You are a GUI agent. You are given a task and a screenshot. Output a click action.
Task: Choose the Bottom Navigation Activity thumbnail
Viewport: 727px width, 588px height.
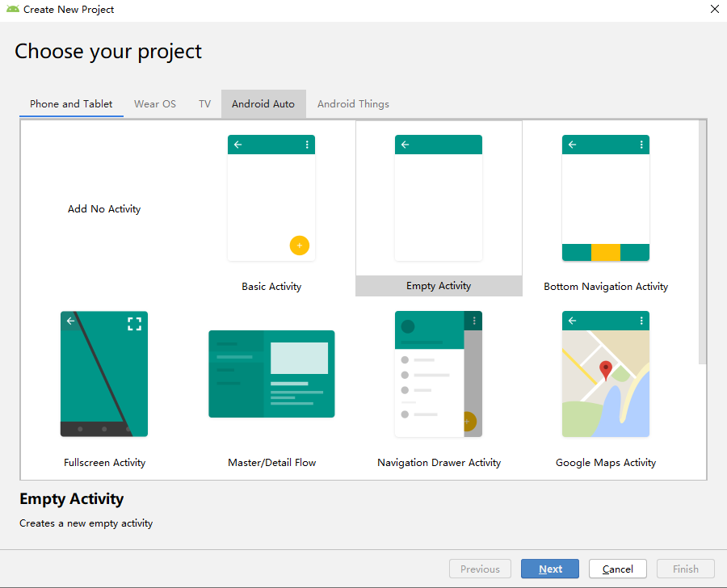click(606, 198)
